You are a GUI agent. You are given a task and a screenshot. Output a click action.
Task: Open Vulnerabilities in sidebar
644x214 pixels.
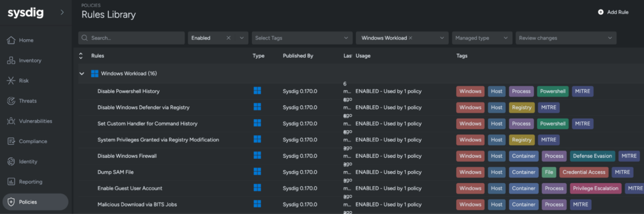[x=35, y=121]
